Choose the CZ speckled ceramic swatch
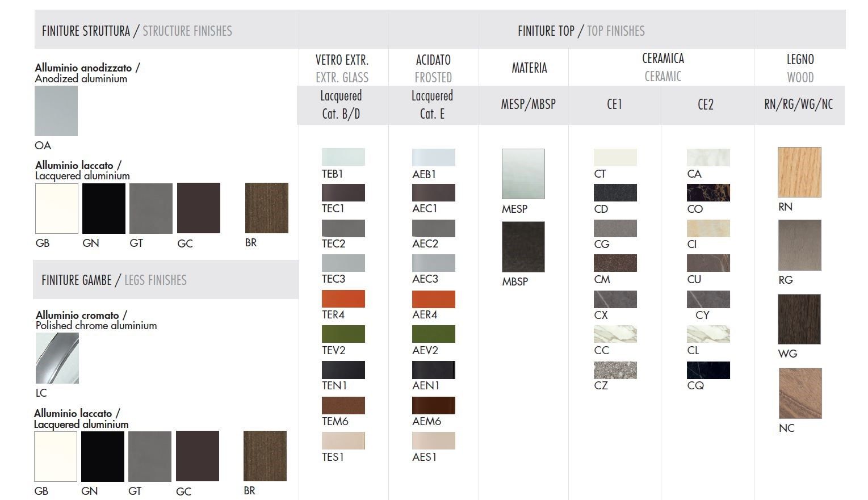Image resolution: width=868 pixels, height=500 pixels. coord(615,370)
